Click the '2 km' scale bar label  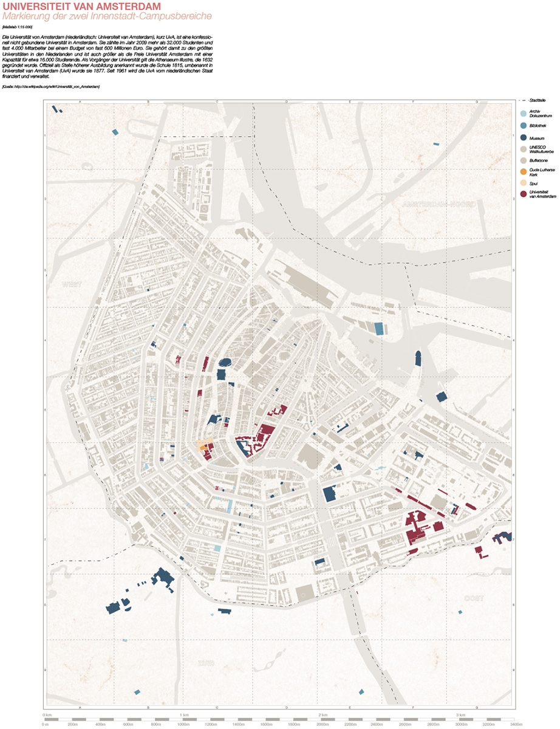pyautogui.click(x=323, y=714)
